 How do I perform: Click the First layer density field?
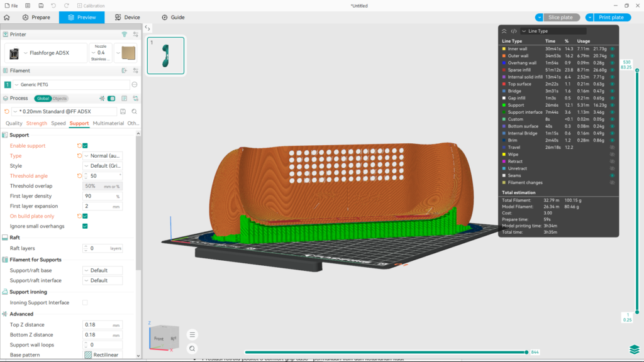coord(103,196)
